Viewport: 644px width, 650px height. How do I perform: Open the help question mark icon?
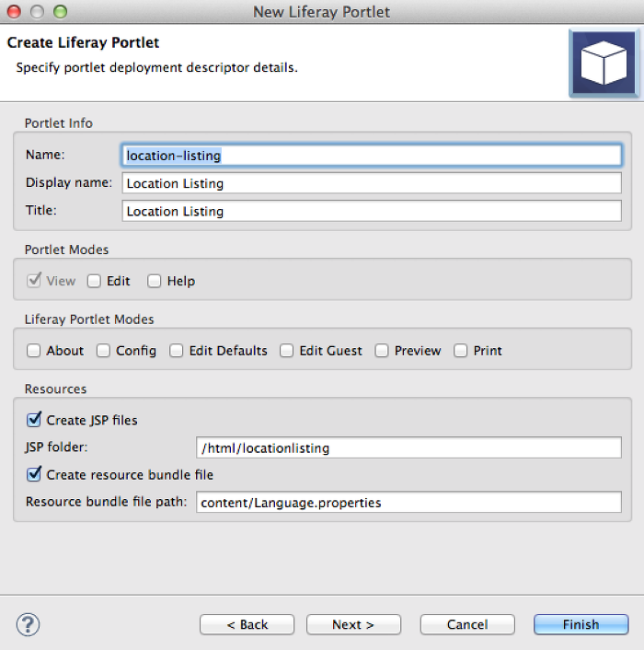coord(29,624)
